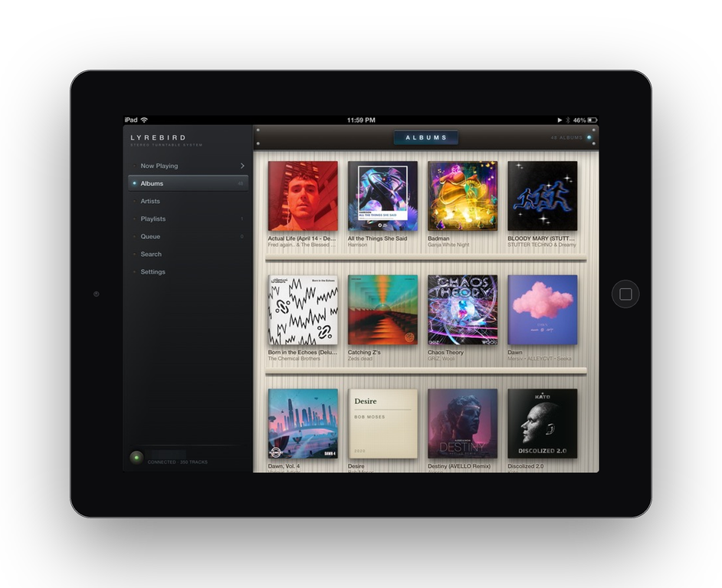Click the Bluetooth icon in status bar
This screenshot has height=588, width=722.
[x=568, y=120]
